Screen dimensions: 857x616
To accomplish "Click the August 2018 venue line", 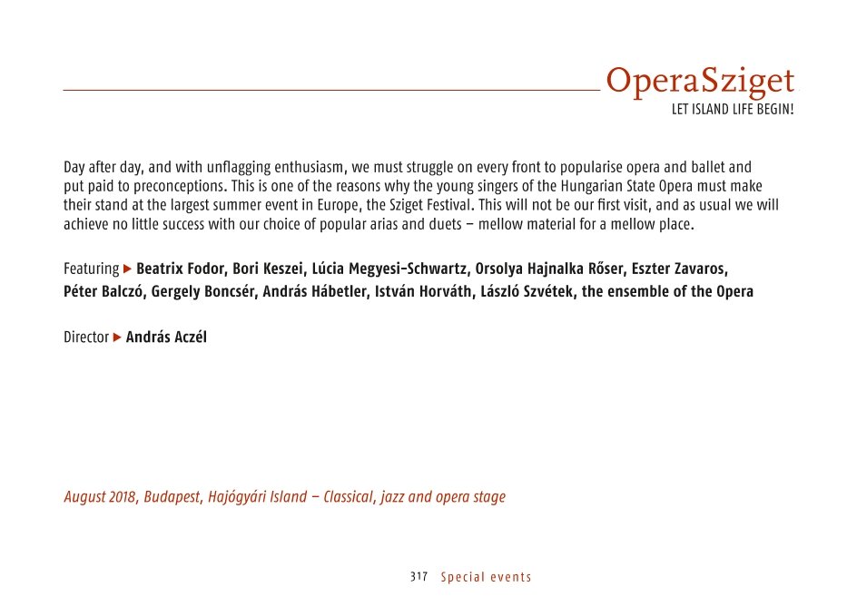I will [x=285, y=497].
